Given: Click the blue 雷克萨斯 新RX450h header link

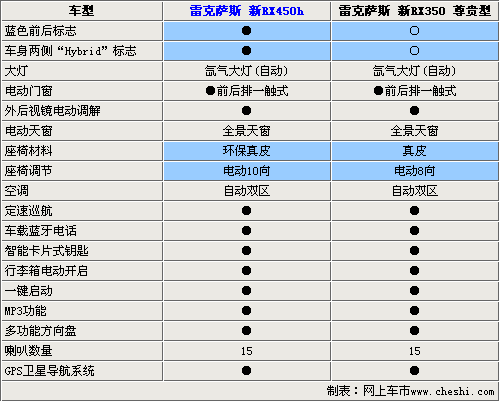Looking at the screenshot, I should (247, 11).
